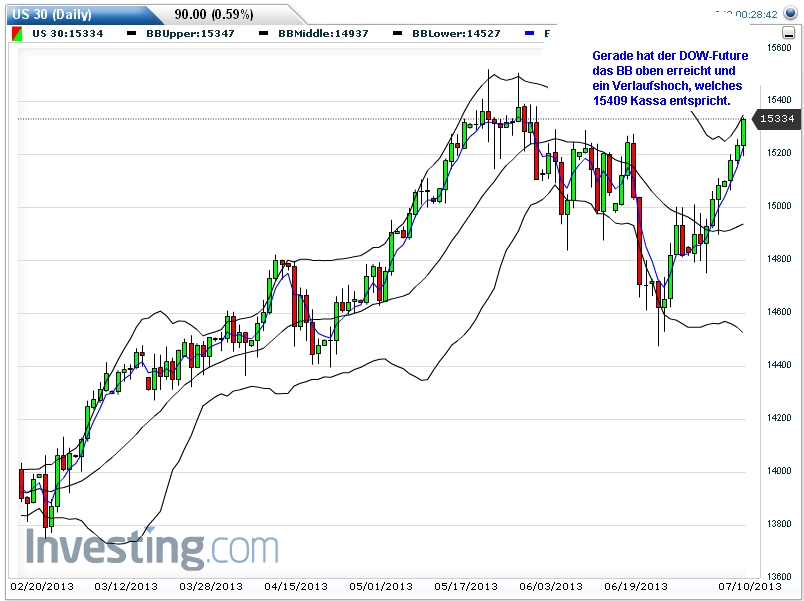The image size is (804, 601).
Task: Click the 07/10/2013 date axis label
Action: point(749,587)
